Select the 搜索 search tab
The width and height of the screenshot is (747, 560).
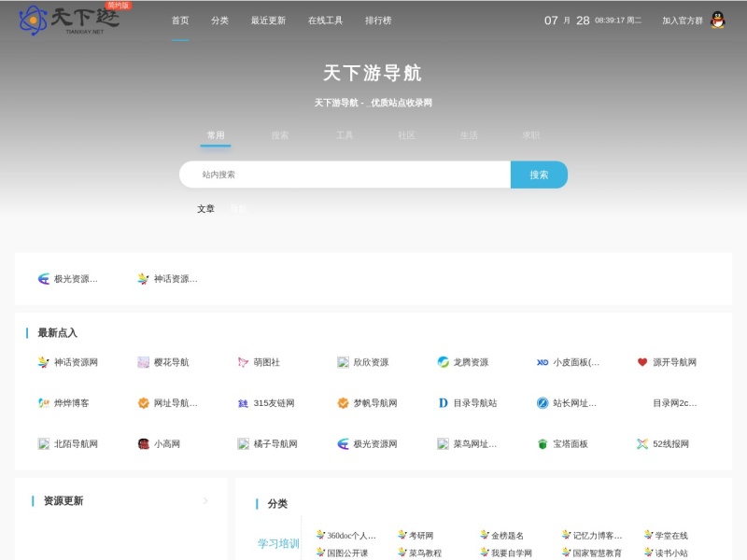click(279, 135)
